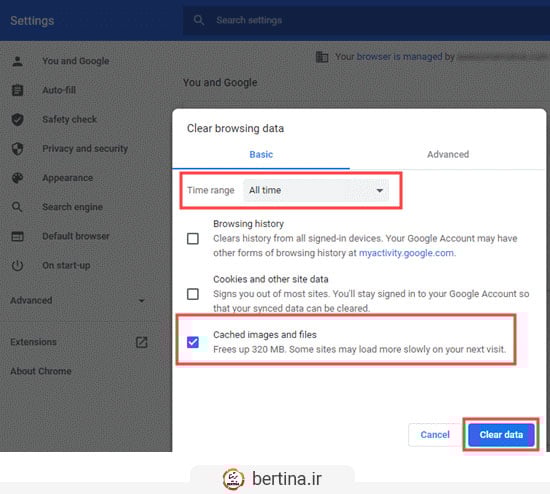Screen dimensions: 550x494
Task: Click the search magnifier icon in header
Action: pyautogui.click(x=199, y=20)
